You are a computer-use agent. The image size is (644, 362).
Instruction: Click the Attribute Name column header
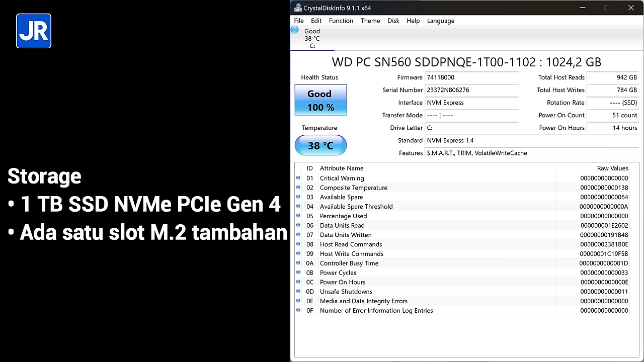(x=342, y=168)
